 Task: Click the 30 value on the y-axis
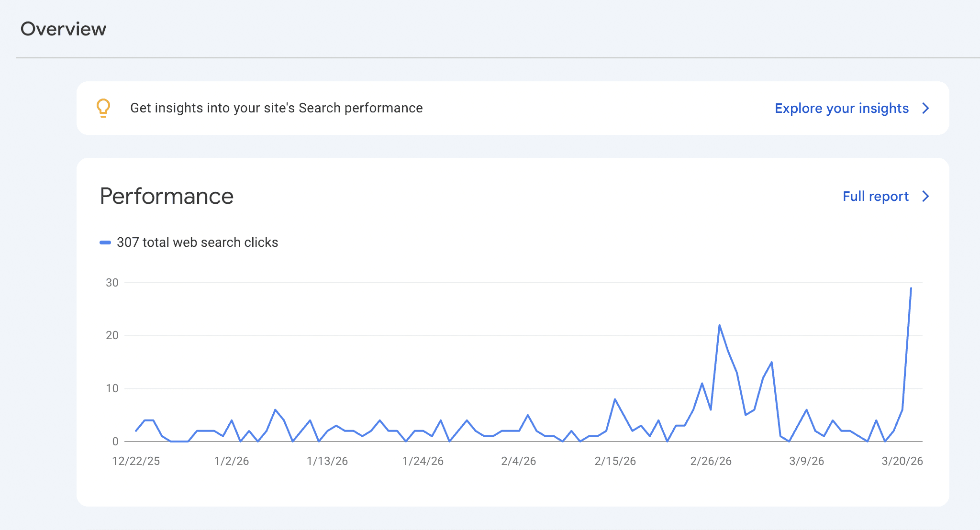click(x=111, y=282)
